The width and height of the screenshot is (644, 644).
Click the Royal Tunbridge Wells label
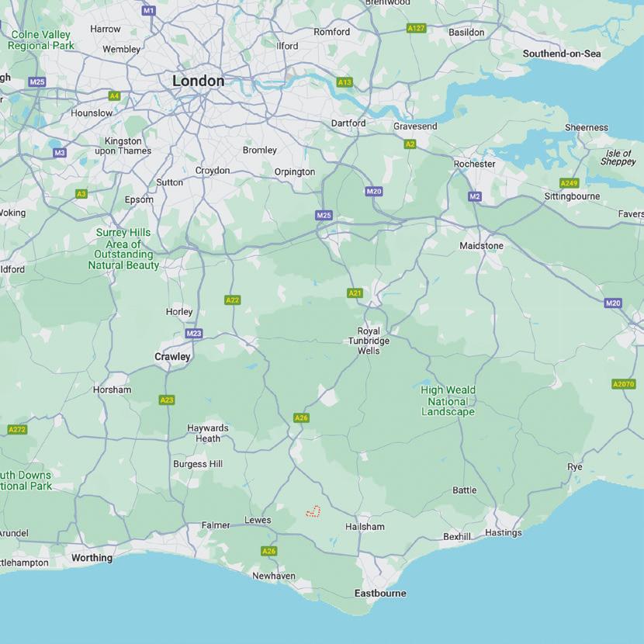369,341
